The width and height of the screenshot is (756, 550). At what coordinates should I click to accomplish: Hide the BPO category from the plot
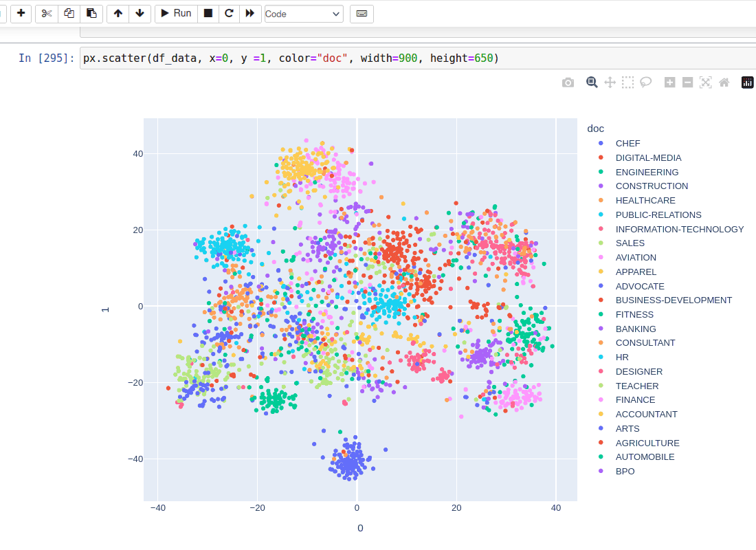pyautogui.click(x=625, y=471)
